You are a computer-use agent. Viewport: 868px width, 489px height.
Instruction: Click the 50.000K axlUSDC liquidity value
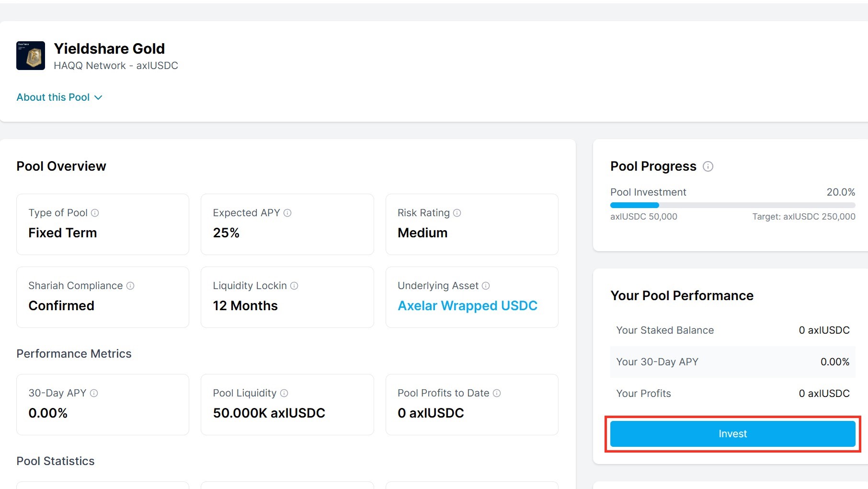tap(269, 413)
